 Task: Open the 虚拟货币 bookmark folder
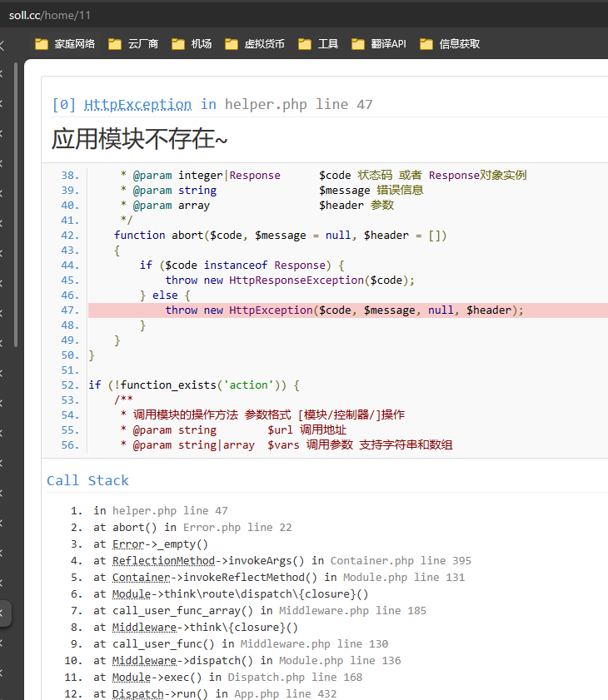tap(255, 44)
